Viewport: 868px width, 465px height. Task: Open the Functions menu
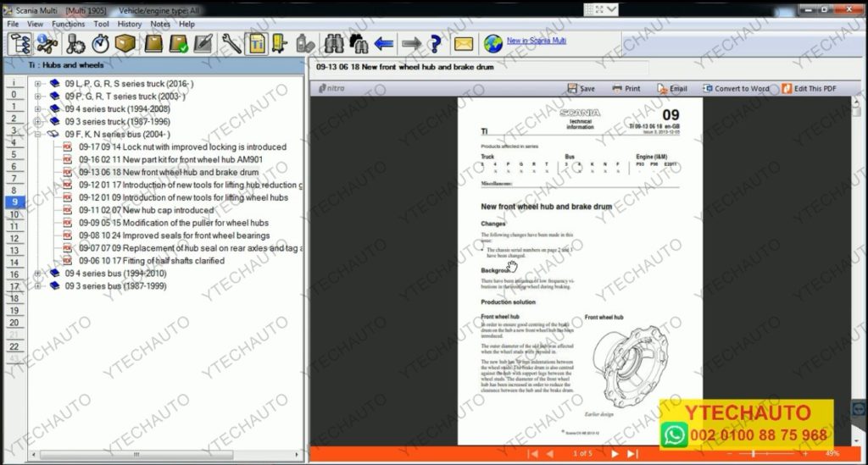[x=68, y=24]
